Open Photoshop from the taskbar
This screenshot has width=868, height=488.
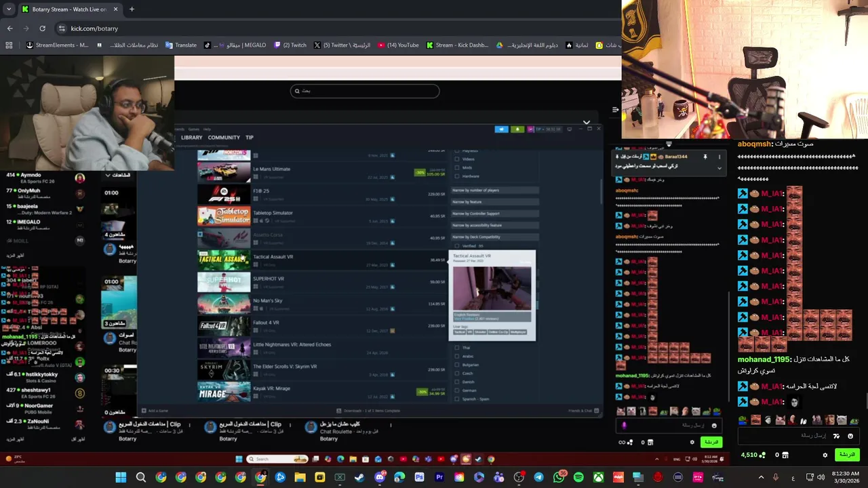pyautogui.click(x=419, y=477)
